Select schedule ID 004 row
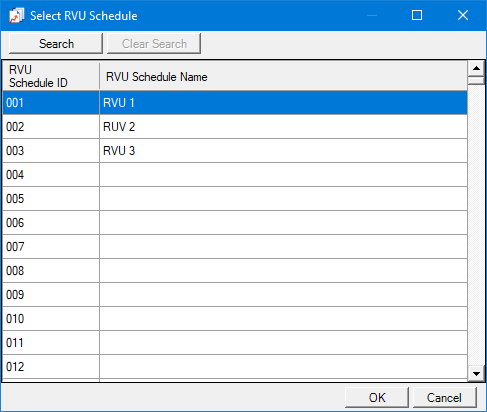 235,175
